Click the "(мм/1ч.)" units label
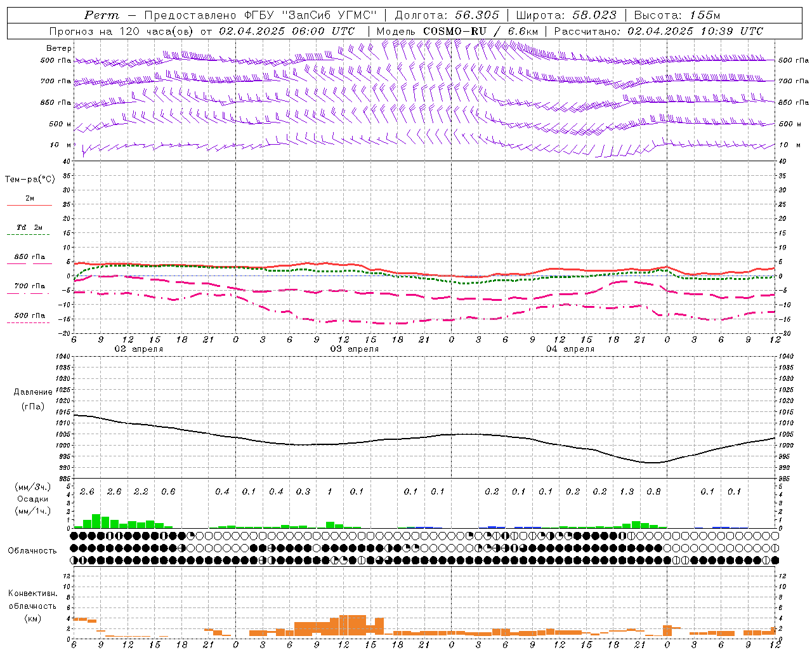 (33, 511)
